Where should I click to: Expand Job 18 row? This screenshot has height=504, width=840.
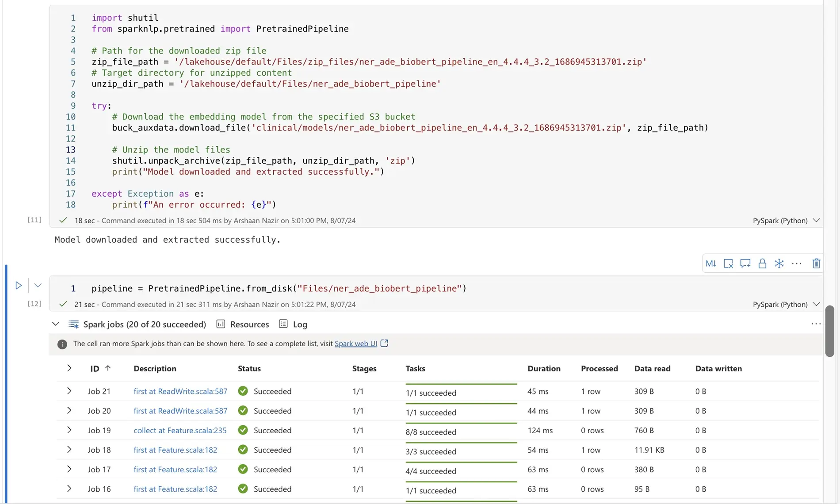coord(69,449)
